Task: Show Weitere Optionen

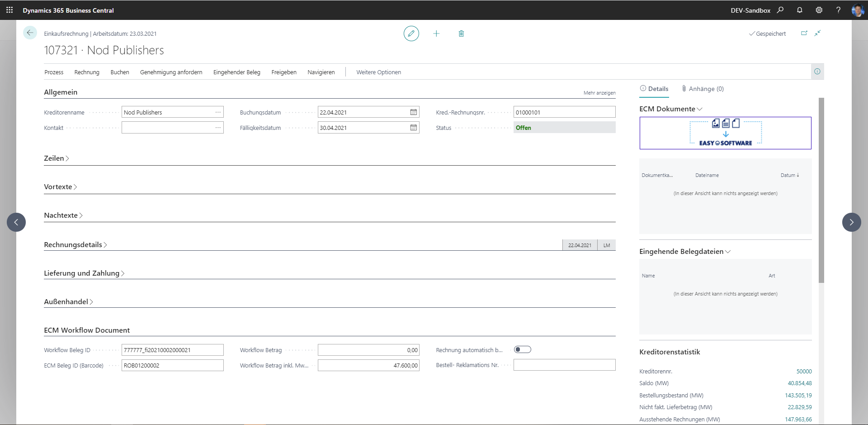Action: point(378,72)
